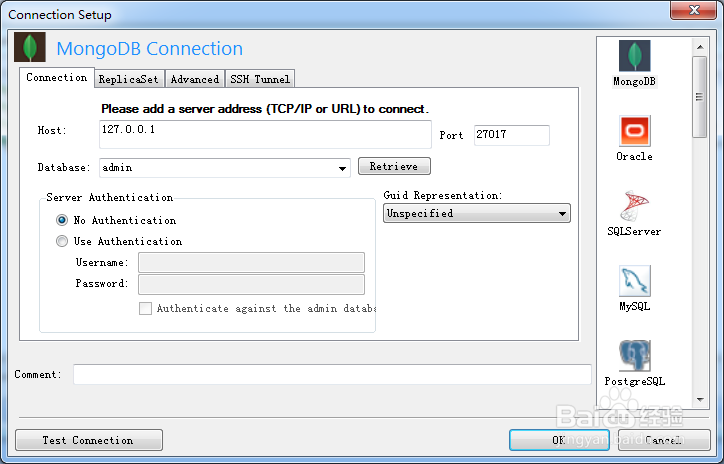
Task: Choose the Oracle connection icon
Action: [x=634, y=131]
